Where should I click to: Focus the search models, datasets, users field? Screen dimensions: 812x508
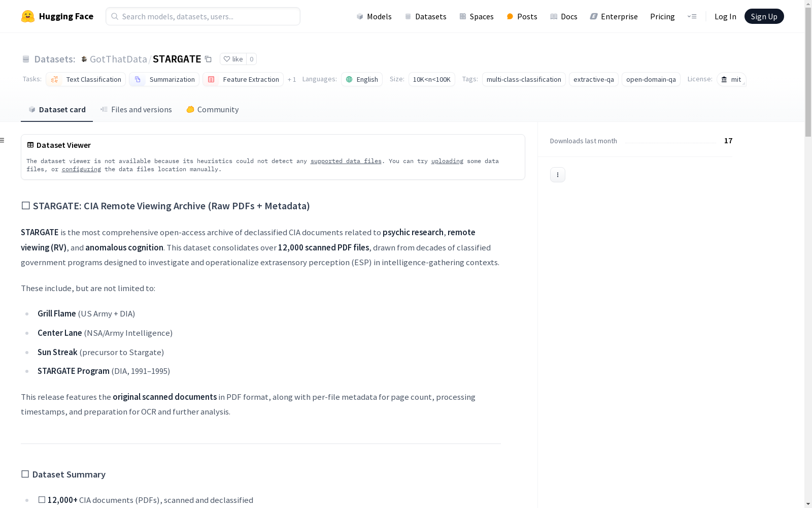[x=203, y=16]
